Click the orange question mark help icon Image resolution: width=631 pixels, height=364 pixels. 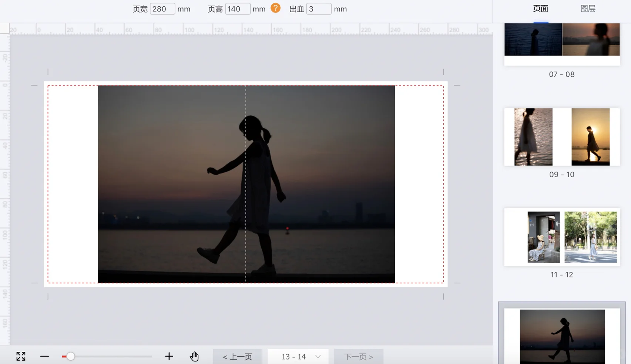coord(275,8)
